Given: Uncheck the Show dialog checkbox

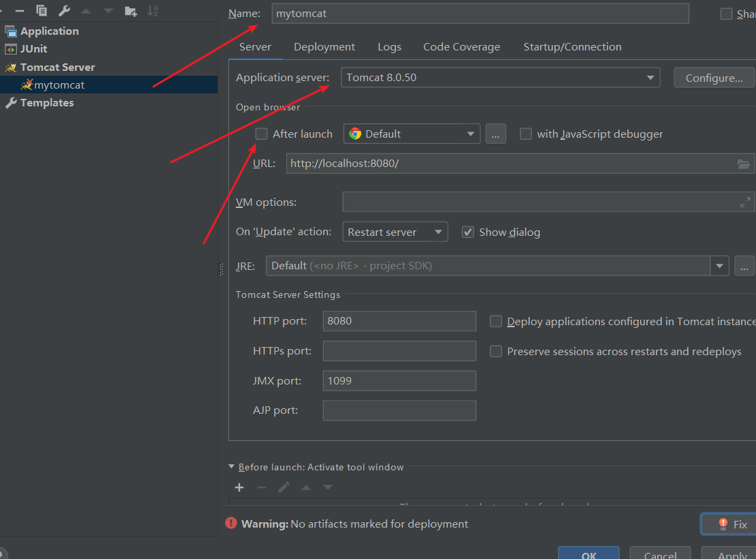Looking at the screenshot, I should 468,232.
